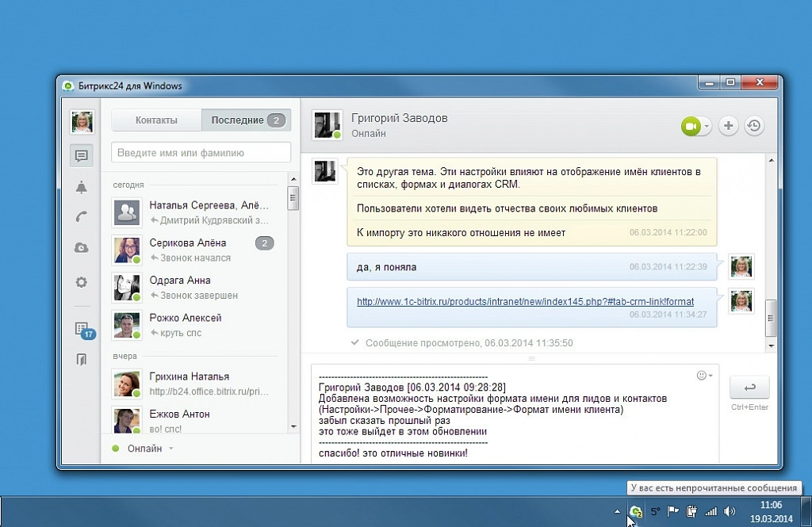
Task: Open the messages panel in the sidebar
Action: tap(80, 155)
